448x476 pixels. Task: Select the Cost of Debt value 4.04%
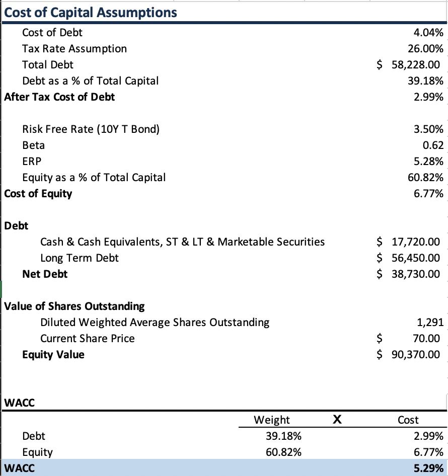(x=428, y=33)
